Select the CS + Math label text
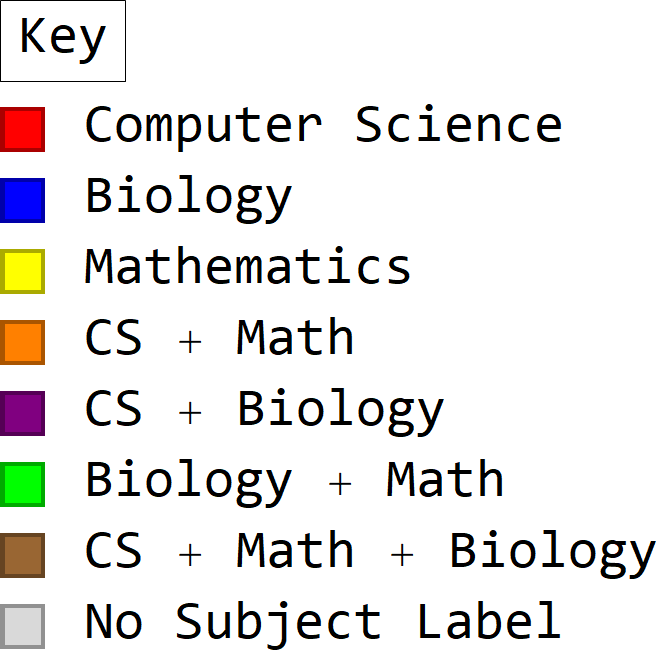Image resolution: width=658 pixels, height=652 pixels. click(x=219, y=338)
